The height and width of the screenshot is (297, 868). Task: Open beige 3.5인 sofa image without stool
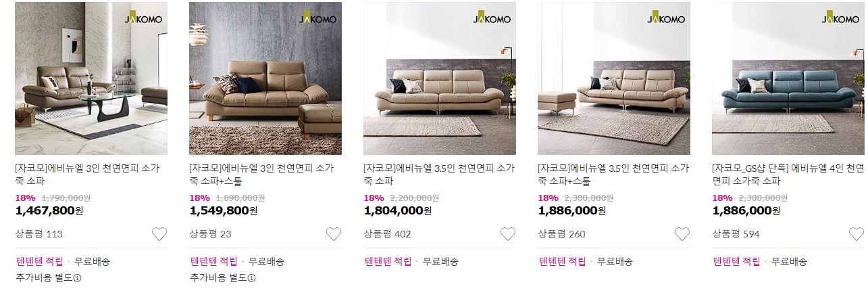[440, 78]
